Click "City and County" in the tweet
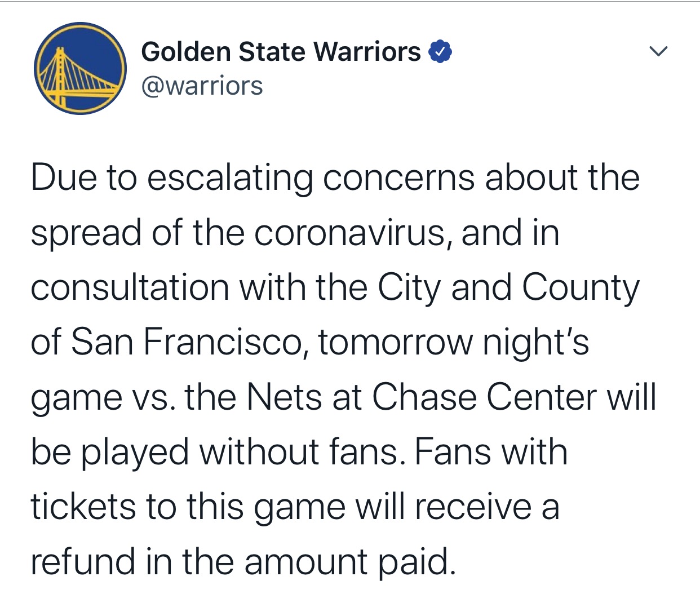 click(508, 287)
